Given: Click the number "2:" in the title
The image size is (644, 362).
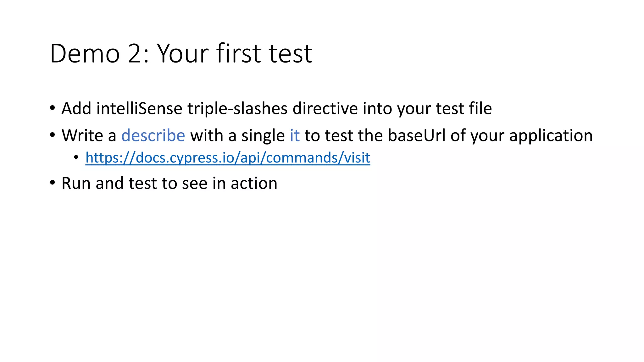Looking at the screenshot, I should 138,53.
